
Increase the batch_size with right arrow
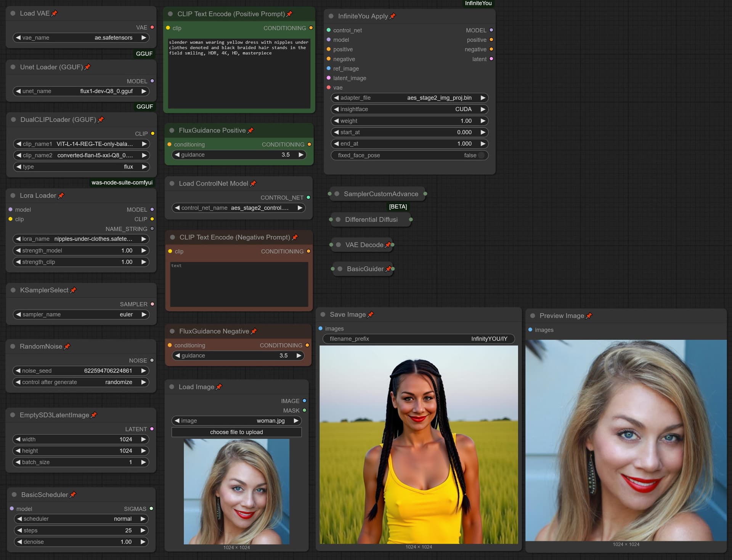(x=144, y=462)
